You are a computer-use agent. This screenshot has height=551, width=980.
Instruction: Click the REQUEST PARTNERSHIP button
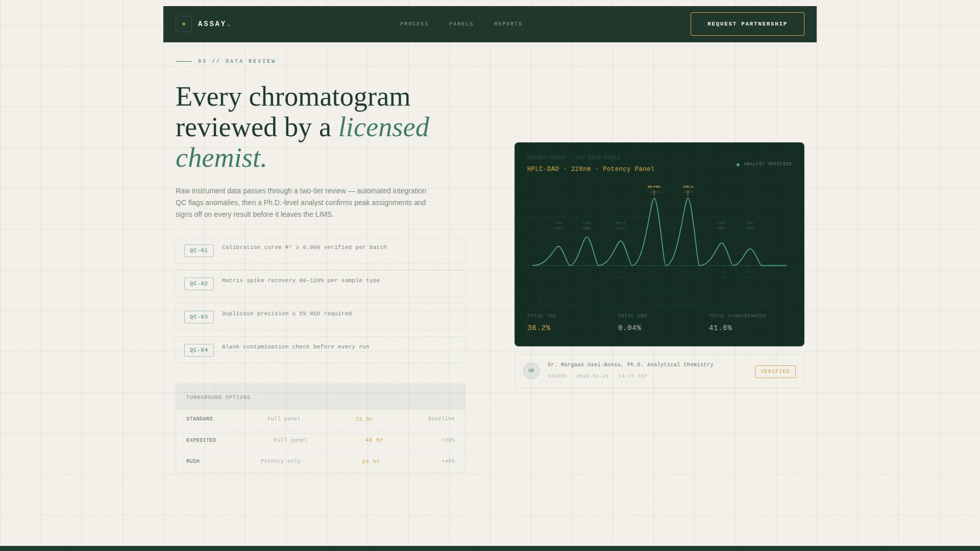click(747, 23)
